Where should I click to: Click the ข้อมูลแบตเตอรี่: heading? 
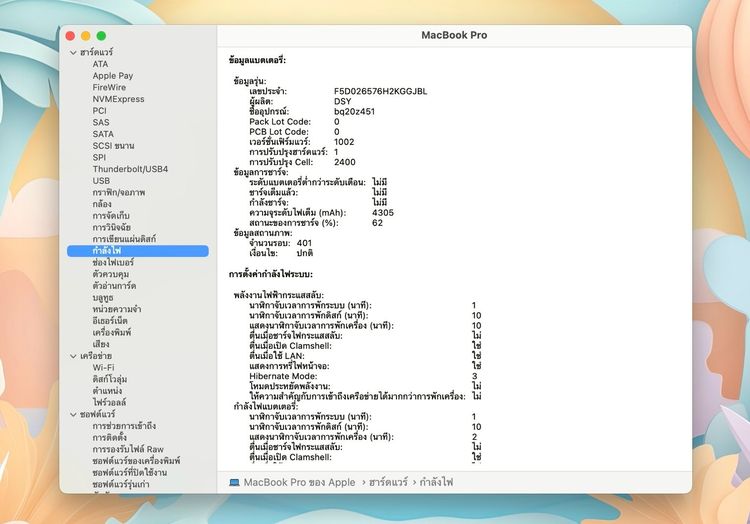(x=257, y=61)
